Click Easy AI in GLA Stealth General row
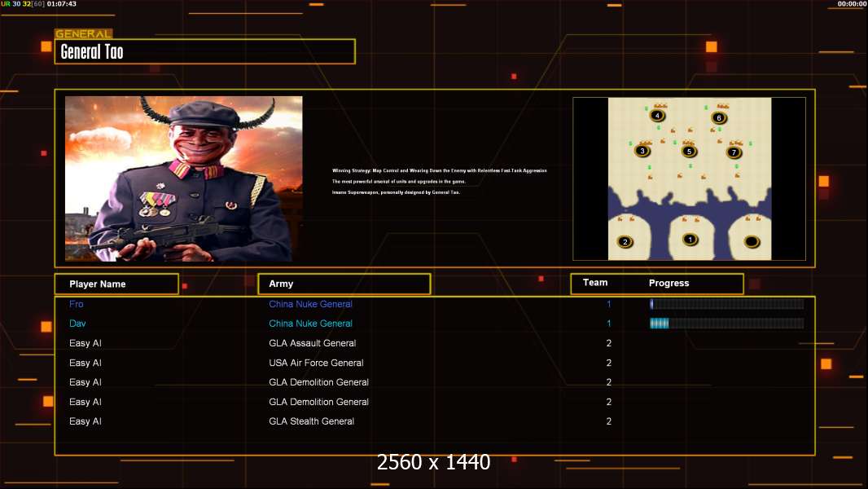 point(85,421)
